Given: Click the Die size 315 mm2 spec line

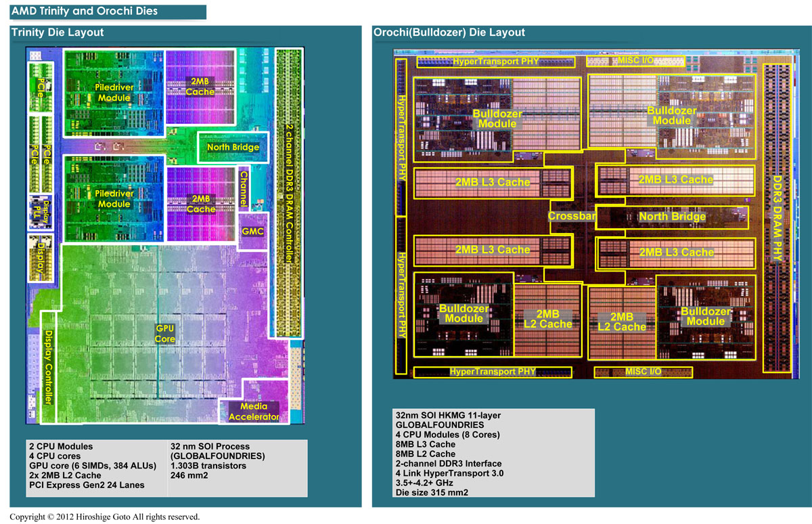Looking at the screenshot, I should click(432, 492).
